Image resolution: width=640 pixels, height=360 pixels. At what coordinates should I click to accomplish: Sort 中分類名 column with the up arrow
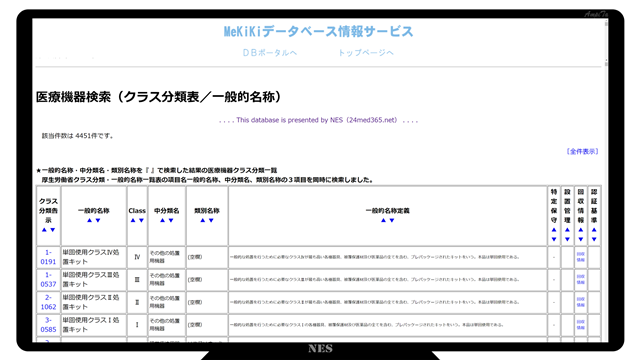(x=162, y=220)
